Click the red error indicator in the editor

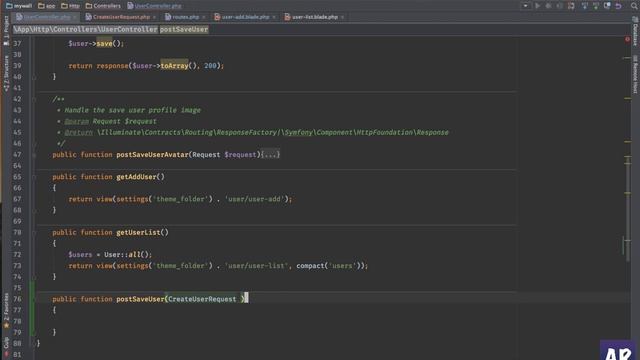tap(627, 39)
